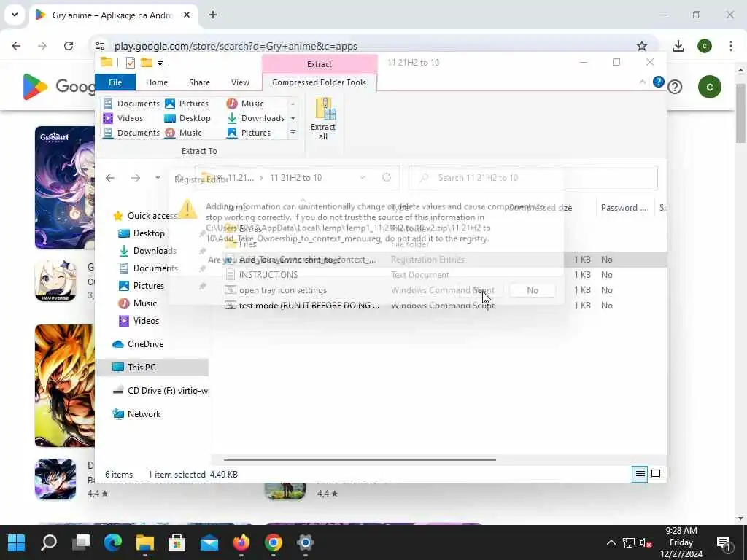Screen dimensions: 747x560
Task: Open the Chrome downloads icon
Action: pyautogui.click(x=678, y=46)
